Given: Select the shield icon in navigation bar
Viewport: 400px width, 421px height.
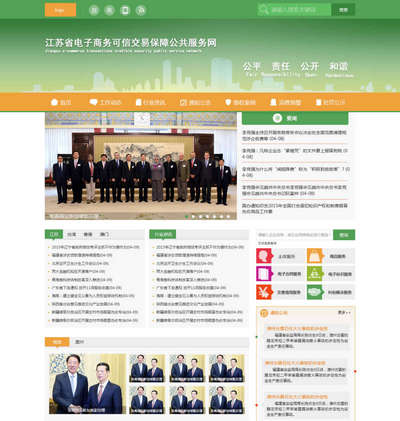Looking at the screenshot, I should (228, 102).
